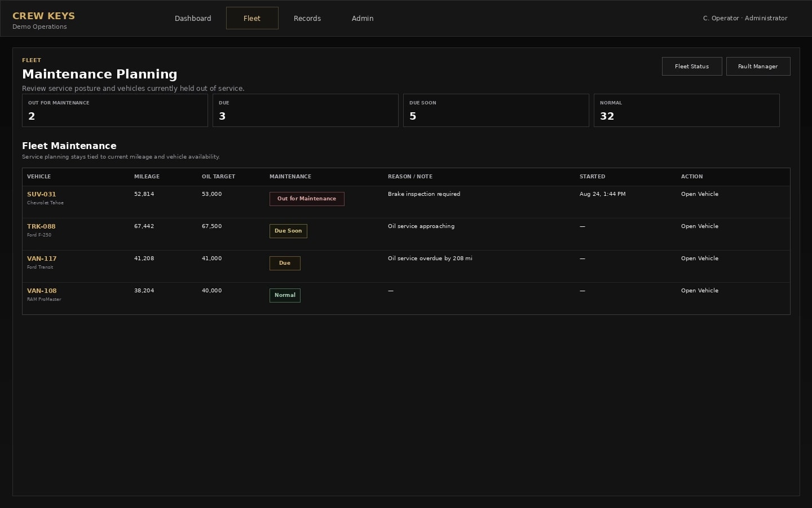Viewport: 812px width, 508px height.
Task: Click the C. Operator Administrator account label
Action: click(x=745, y=18)
